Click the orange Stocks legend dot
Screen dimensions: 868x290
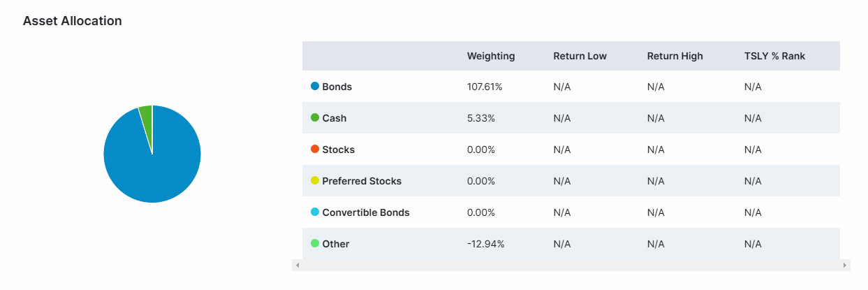point(315,150)
